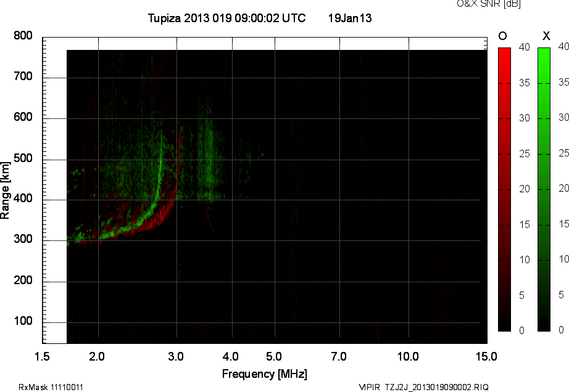
Task: Select the red O-mode color bar
Action: (504, 189)
